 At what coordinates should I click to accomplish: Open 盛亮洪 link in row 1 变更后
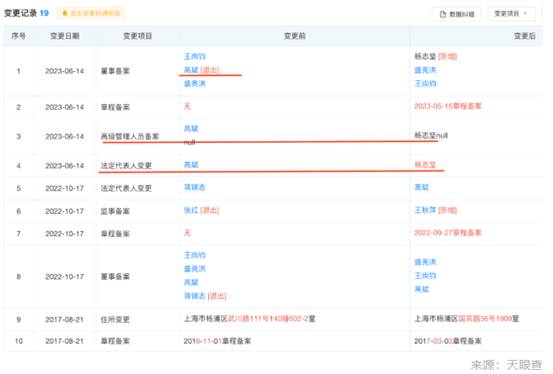425,70
